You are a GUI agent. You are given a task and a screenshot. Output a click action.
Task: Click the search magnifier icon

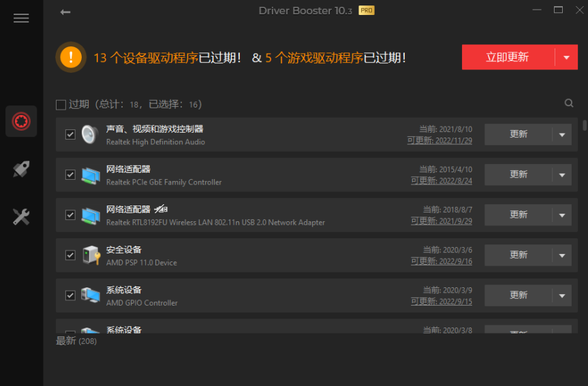click(x=569, y=103)
